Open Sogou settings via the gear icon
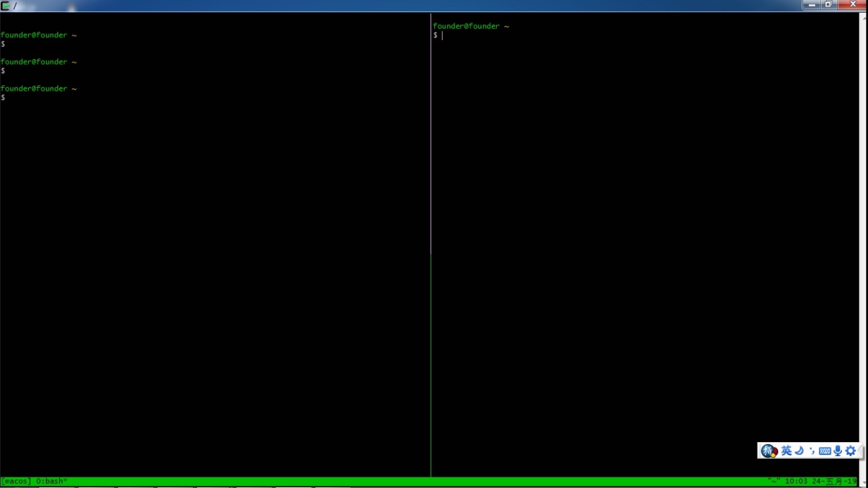Screen dimensions: 868x488 [850, 451]
